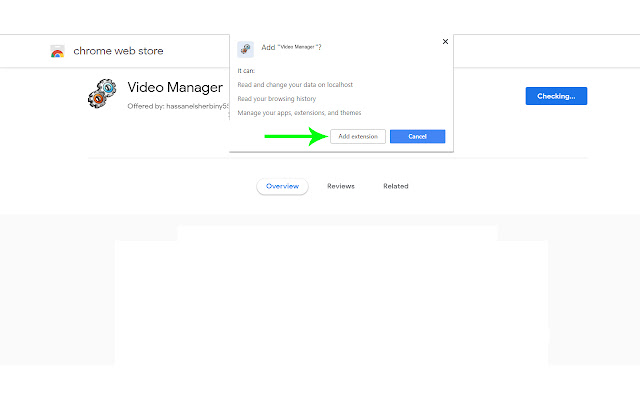Click the Chrome Web Store rainbow logo
640x400 pixels.
click(x=57, y=51)
